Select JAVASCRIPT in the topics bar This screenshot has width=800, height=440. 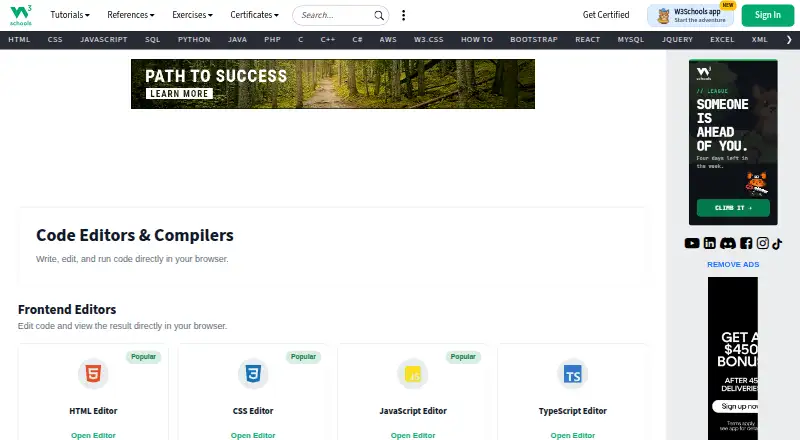click(104, 40)
